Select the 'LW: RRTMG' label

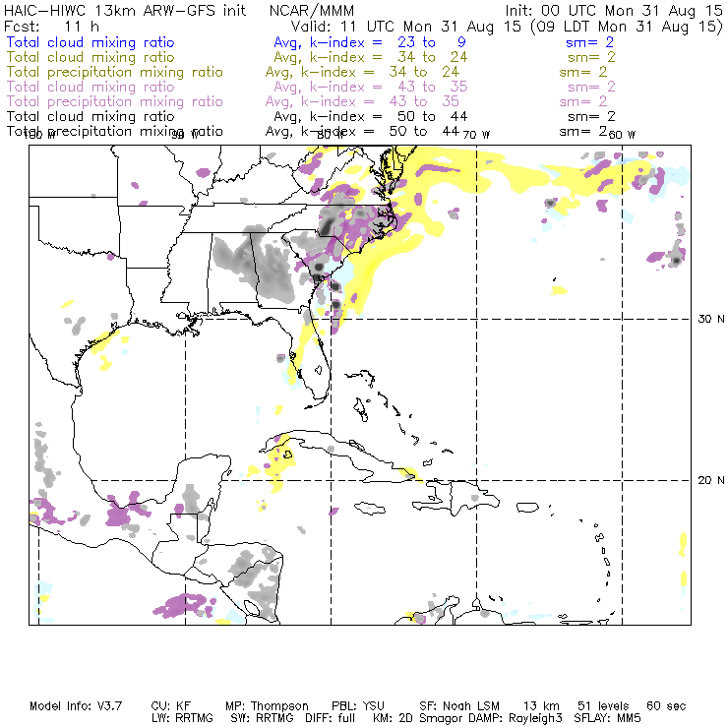point(182,718)
